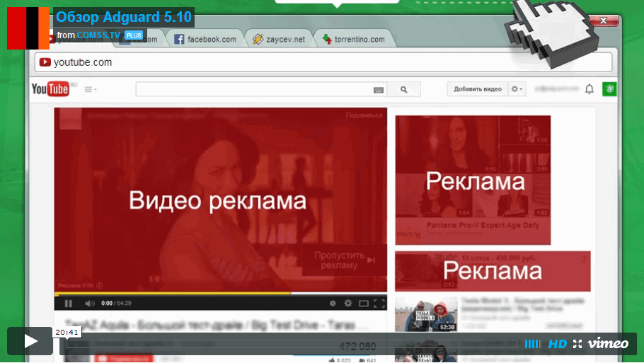644x363 pixels.
Task: Open the Tesla Model S thumbnail 52:30
Action: point(426,315)
